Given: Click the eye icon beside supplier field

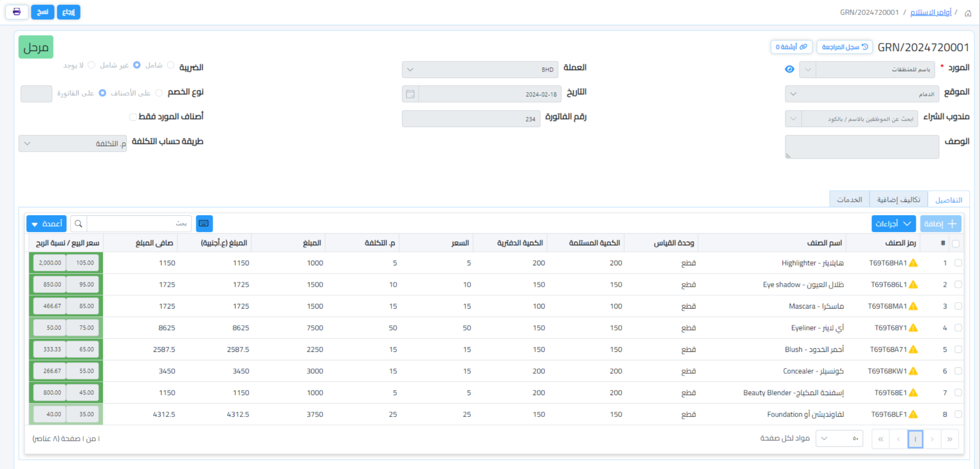Looking at the screenshot, I should 789,69.
